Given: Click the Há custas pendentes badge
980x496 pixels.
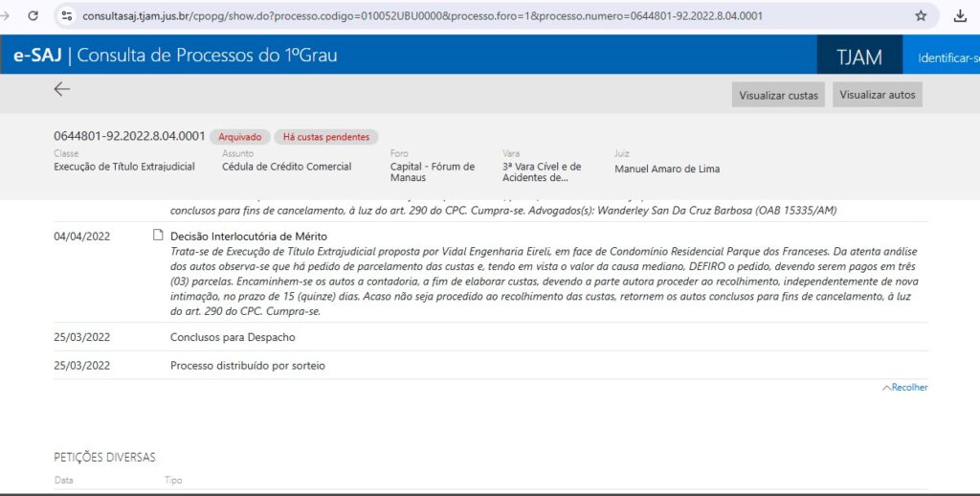Looking at the screenshot, I should click(325, 137).
